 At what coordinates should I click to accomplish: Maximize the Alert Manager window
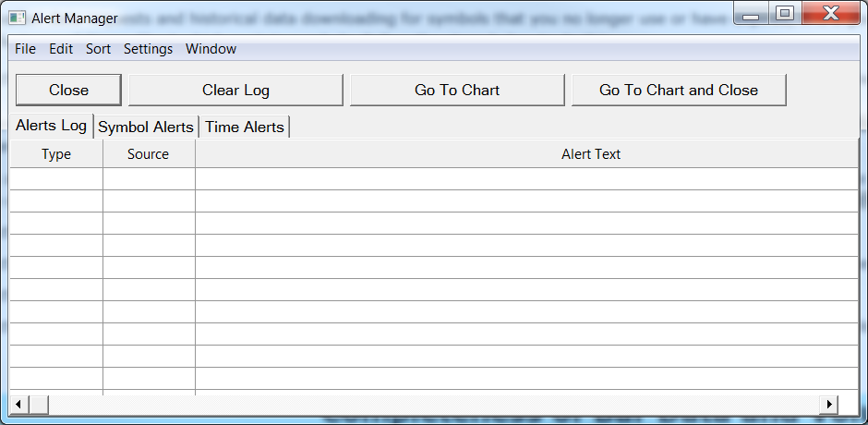(785, 14)
